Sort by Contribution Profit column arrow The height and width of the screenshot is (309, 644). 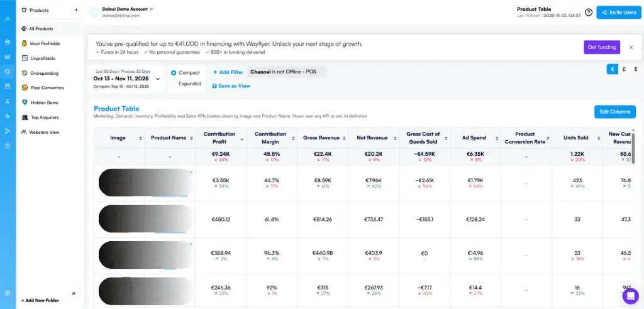[242, 140]
